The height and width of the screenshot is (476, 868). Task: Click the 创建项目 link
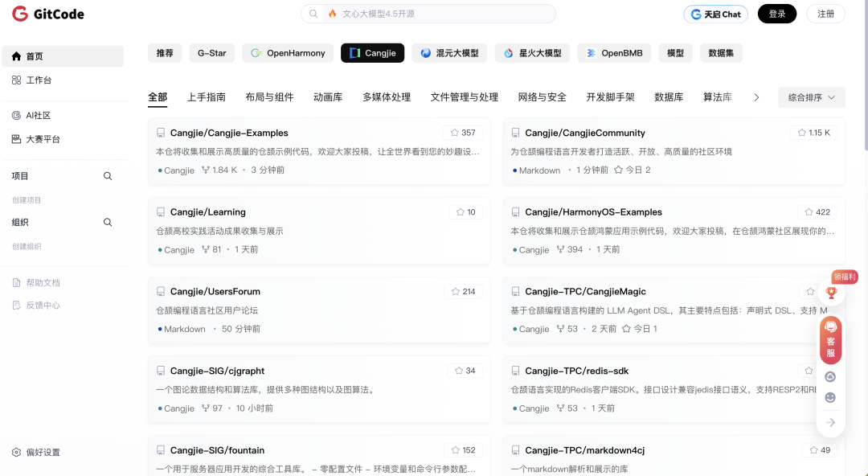click(27, 200)
